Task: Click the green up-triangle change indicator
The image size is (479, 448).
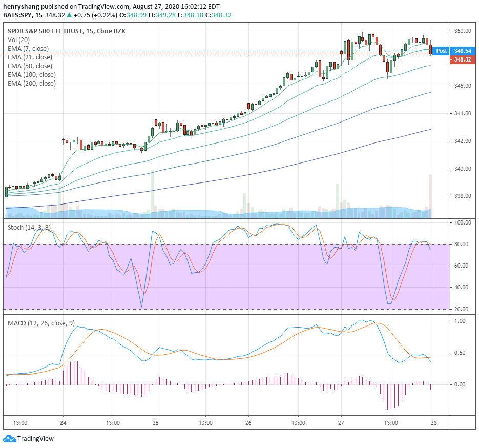Action: click(x=69, y=15)
